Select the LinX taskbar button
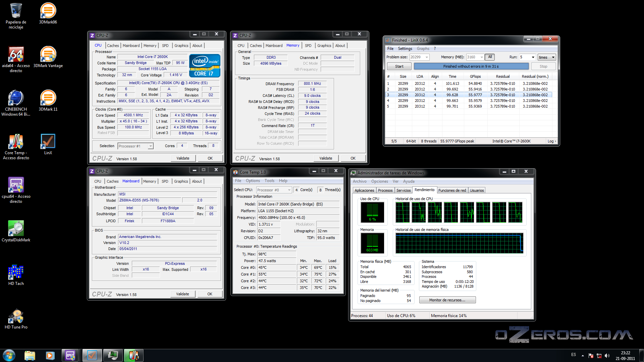This screenshot has width=644, height=362. (92, 355)
